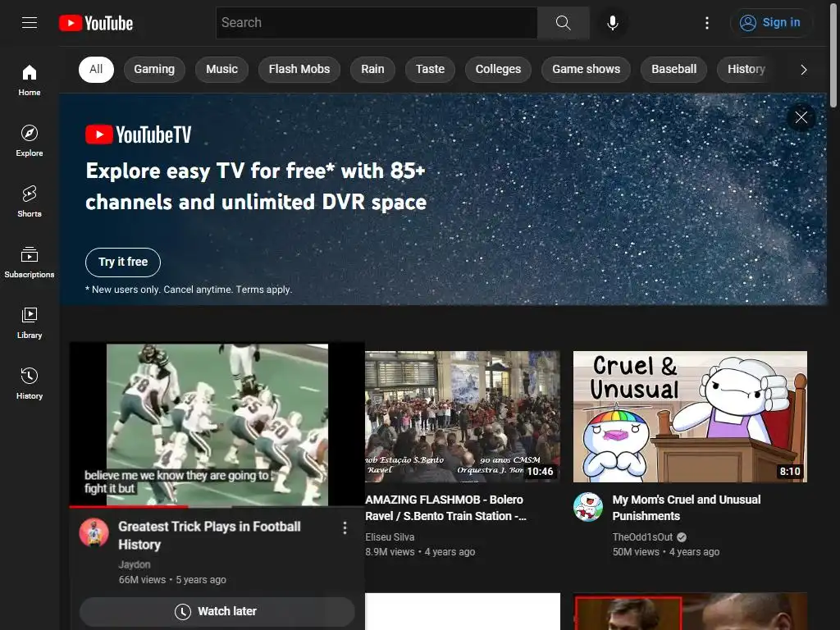Select the History filter chip

pyautogui.click(x=746, y=69)
